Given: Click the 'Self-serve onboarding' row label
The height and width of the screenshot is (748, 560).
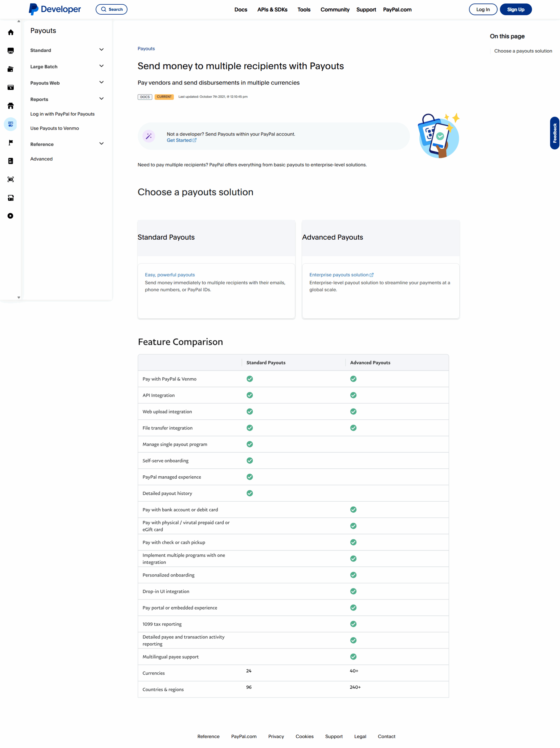Looking at the screenshot, I should pos(166,460).
